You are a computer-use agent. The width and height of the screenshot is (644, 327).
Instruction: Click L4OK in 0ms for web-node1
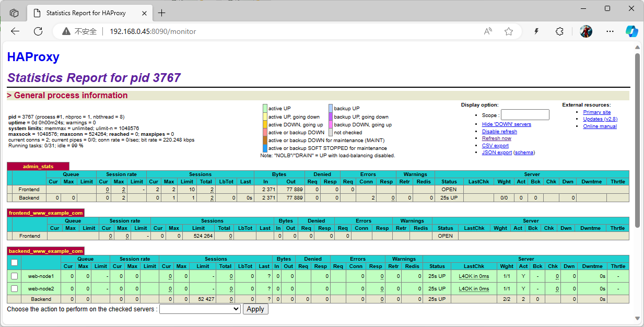click(474, 276)
